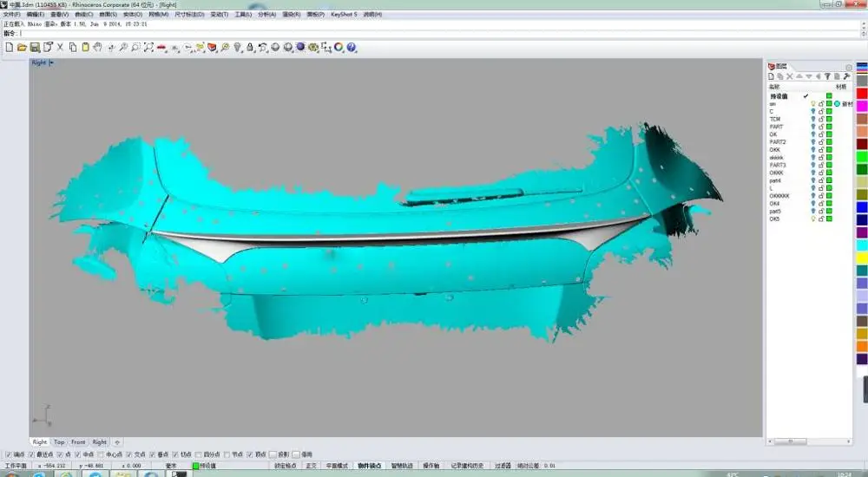Switch to the Top viewport tab

[59, 441]
